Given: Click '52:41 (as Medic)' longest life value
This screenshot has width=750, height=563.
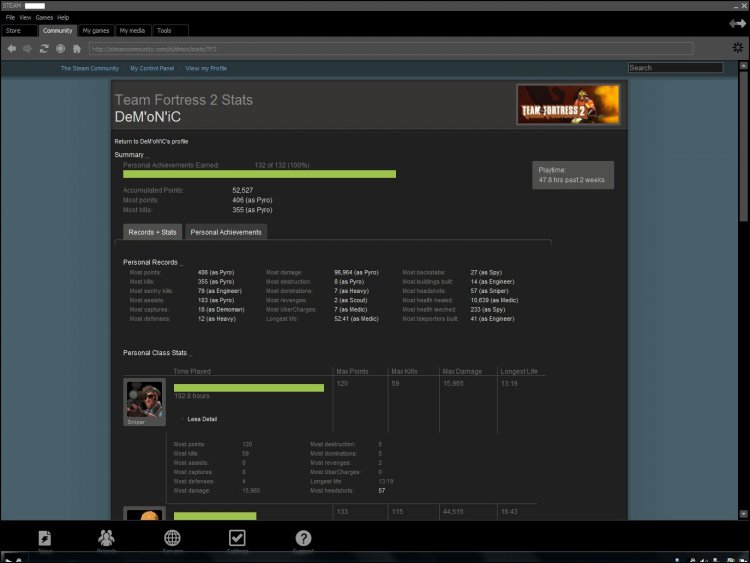Looking at the screenshot, I should pyautogui.click(x=356, y=319).
